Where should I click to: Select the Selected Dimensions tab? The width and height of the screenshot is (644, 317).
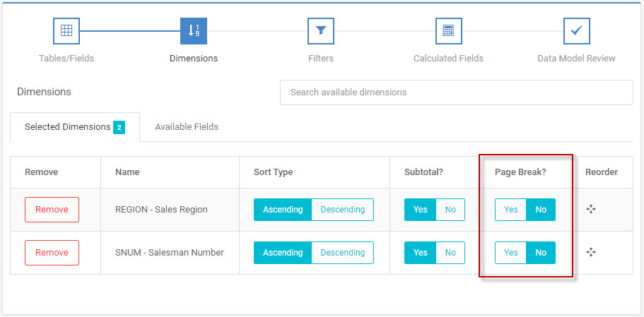pos(75,127)
